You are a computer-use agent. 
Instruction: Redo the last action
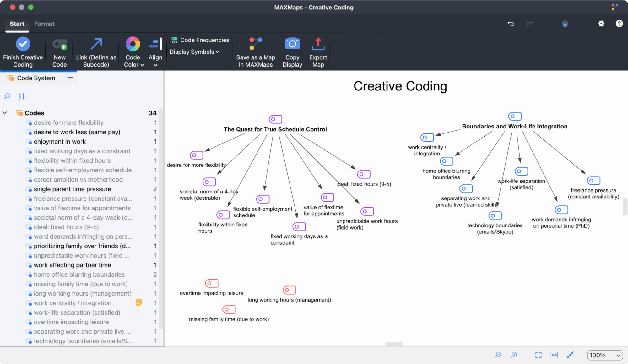tap(529, 24)
